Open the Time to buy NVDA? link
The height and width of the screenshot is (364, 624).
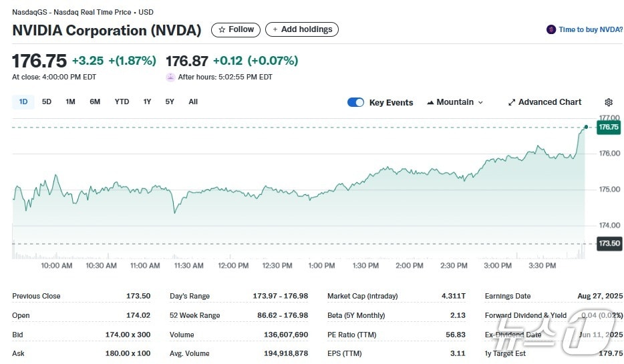click(591, 30)
